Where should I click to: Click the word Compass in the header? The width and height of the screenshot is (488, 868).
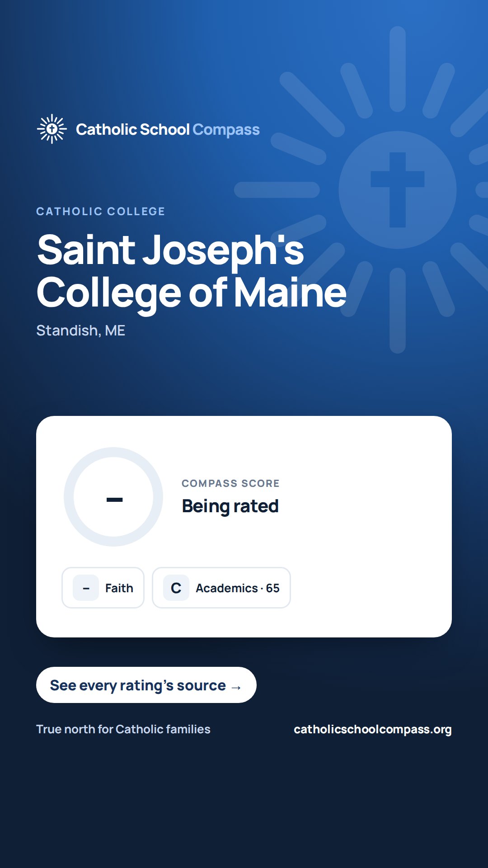[226, 130]
